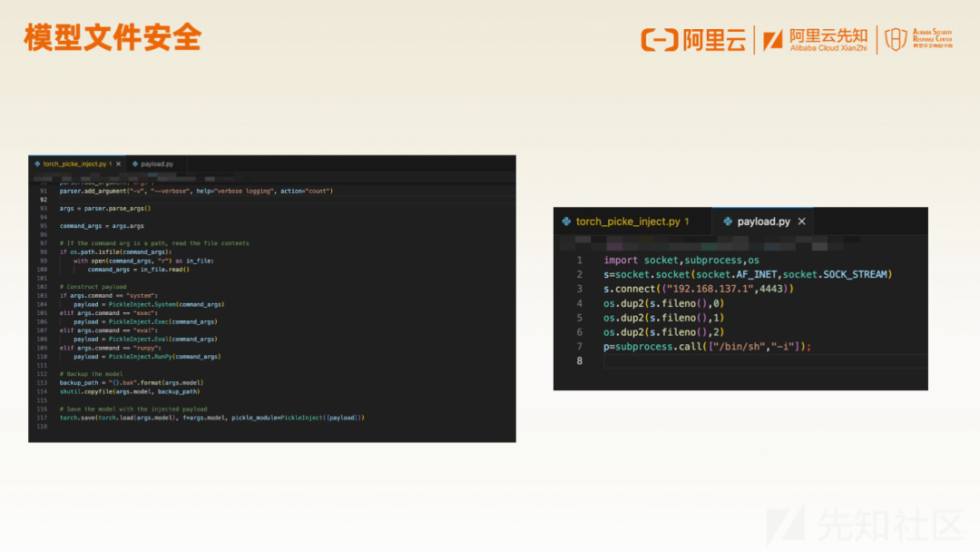Click the 阿里云先知 logo text

pos(828,35)
